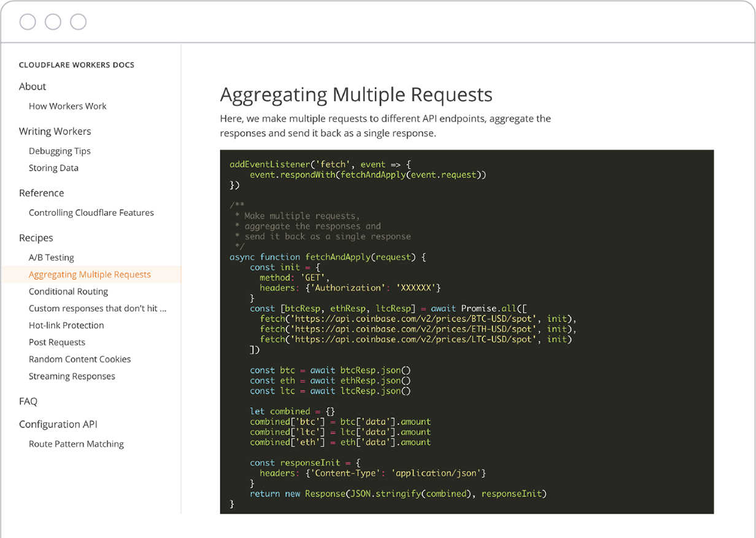Open Configuration API section

(x=58, y=425)
